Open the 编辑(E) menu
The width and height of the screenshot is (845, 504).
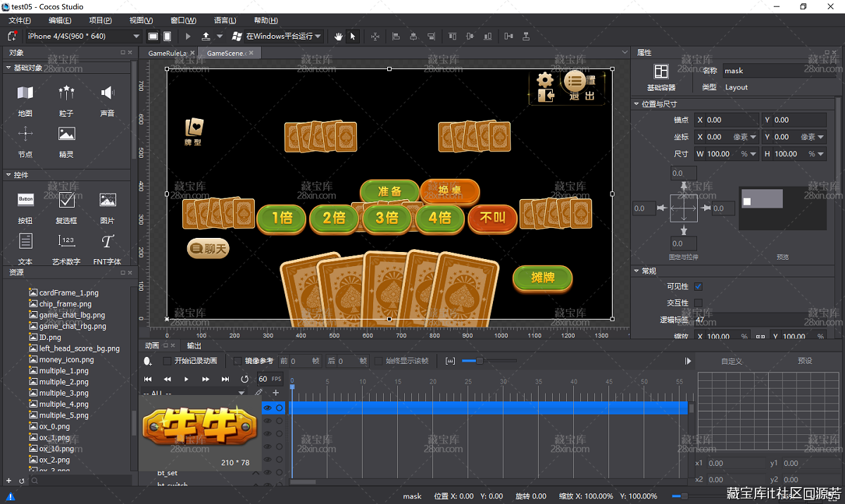60,20
